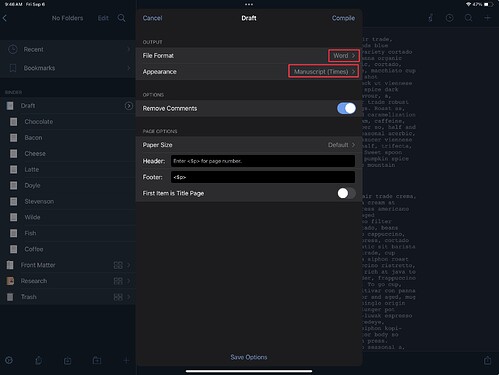The width and height of the screenshot is (499, 375).
Task: Expand Front Matter with its chevron
Action: pyautogui.click(x=129, y=265)
